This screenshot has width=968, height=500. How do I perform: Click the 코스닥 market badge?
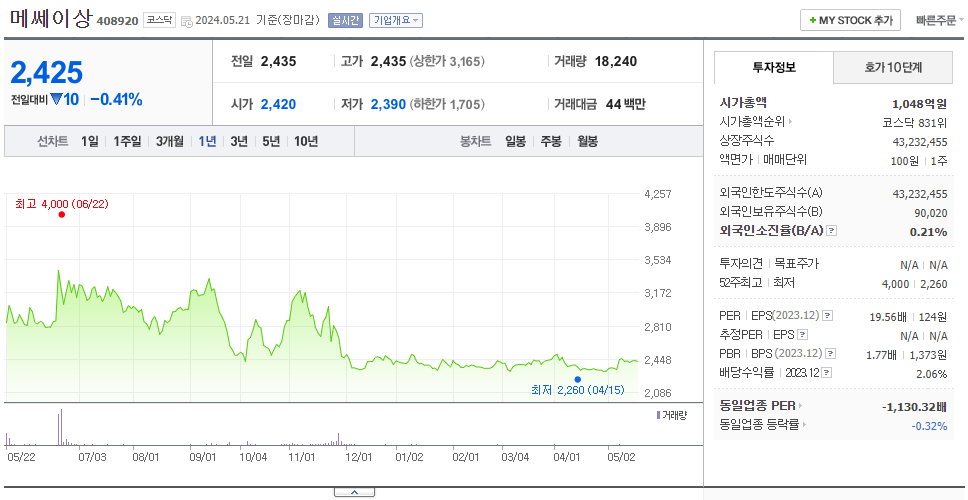click(x=161, y=20)
